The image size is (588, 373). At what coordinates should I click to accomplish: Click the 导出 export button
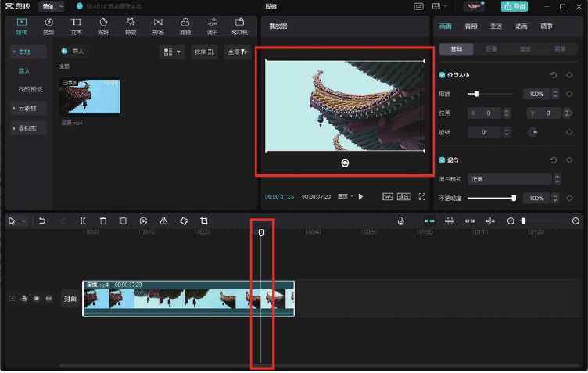click(x=514, y=6)
